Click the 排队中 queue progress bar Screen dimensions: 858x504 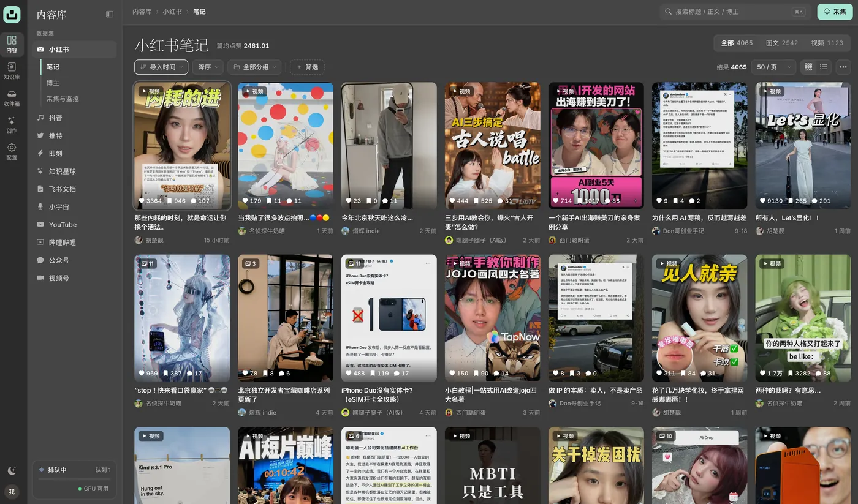point(75,478)
